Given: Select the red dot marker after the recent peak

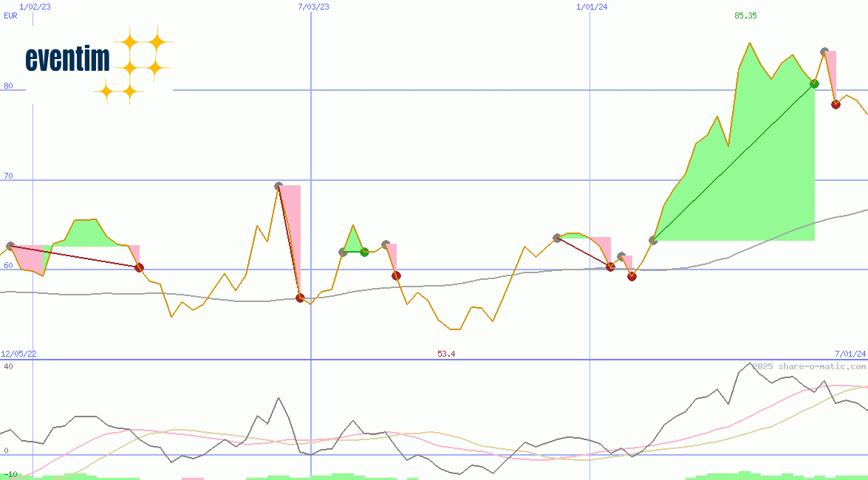Looking at the screenshot, I should click(836, 104).
